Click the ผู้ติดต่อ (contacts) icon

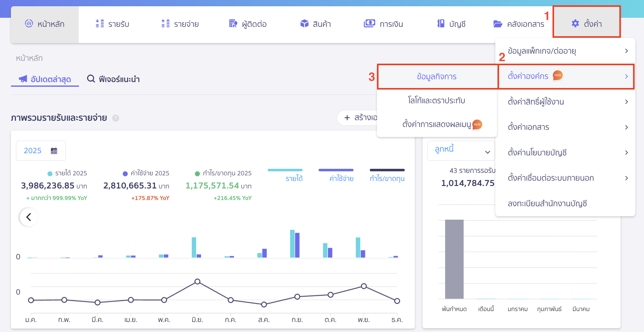click(232, 23)
